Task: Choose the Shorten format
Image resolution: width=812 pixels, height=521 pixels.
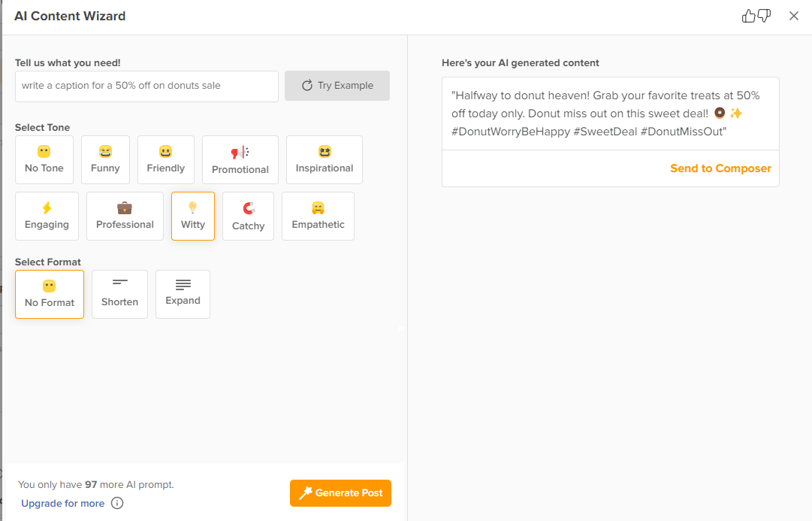Action: pos(119,294)
